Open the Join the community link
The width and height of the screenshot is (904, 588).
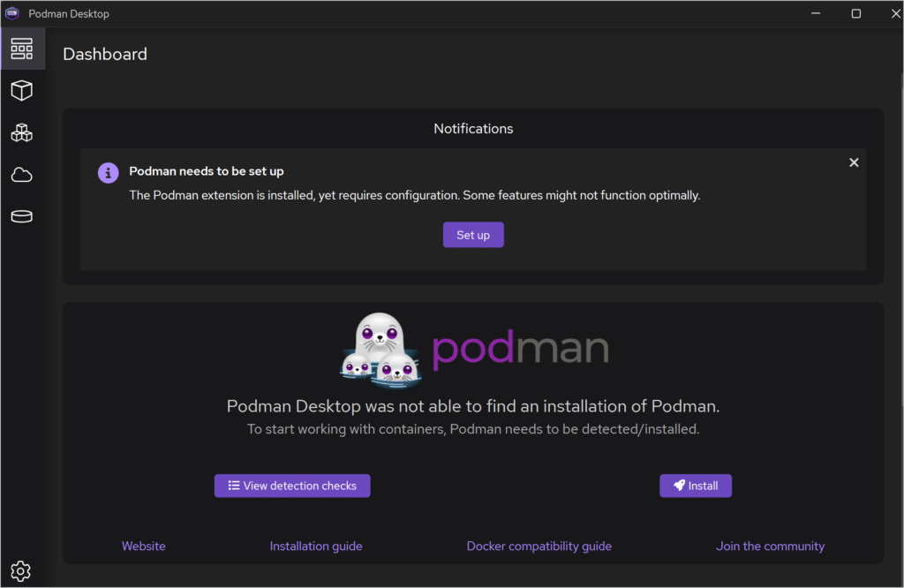tap(770, 546)
